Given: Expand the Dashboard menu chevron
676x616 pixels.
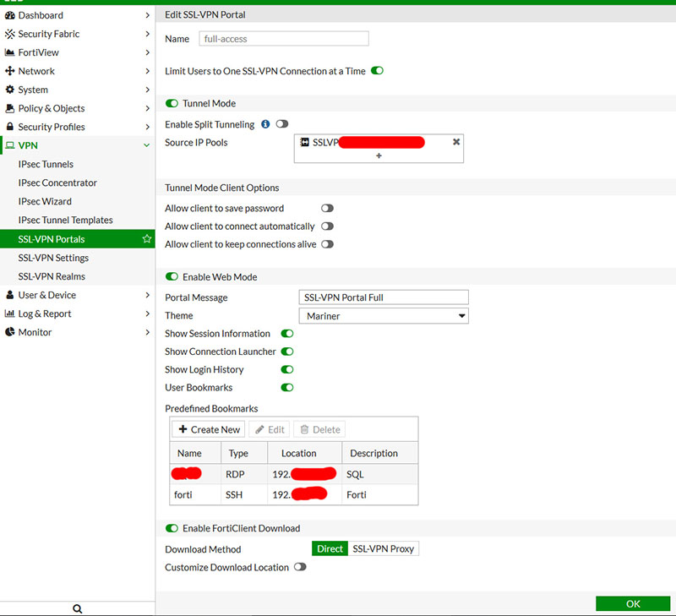Looking at the screenshot, I should 147,15.
